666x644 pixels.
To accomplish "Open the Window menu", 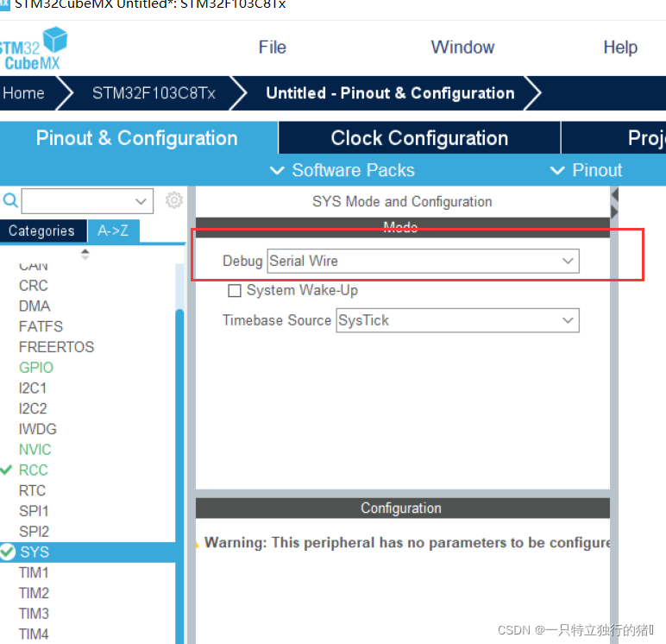I will coord(462,47).
